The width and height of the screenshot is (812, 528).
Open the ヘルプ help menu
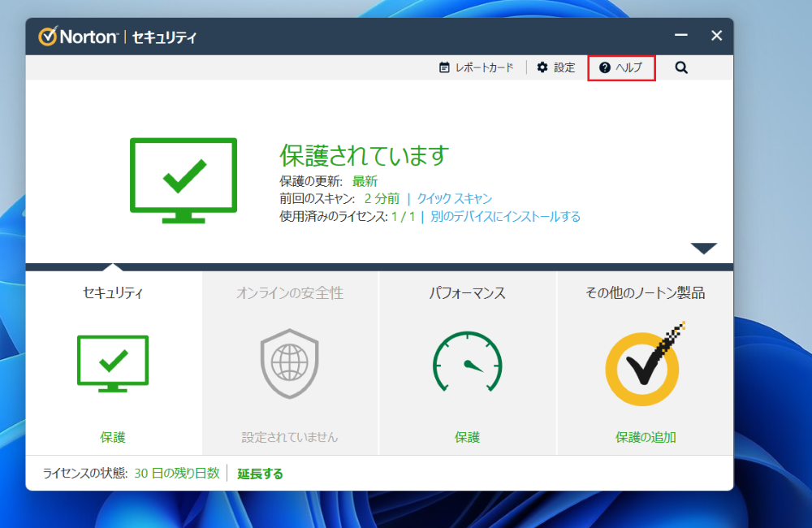621,68
